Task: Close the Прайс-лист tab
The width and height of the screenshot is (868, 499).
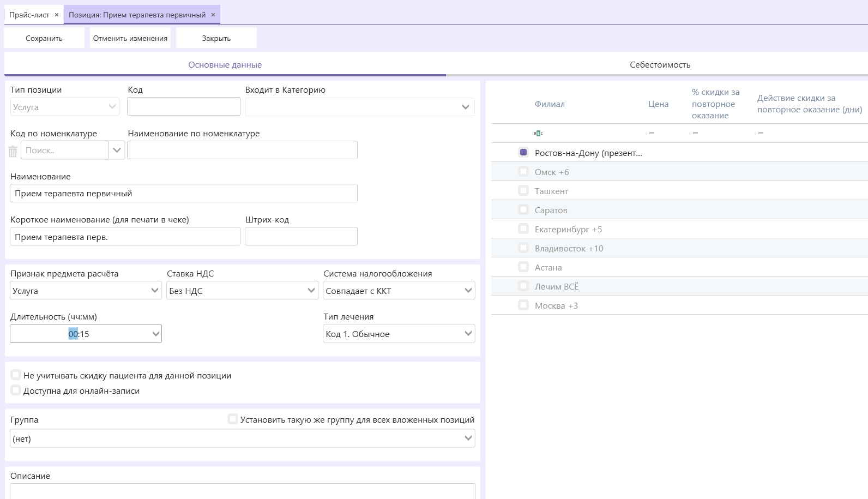Action: tap(57, 15)
